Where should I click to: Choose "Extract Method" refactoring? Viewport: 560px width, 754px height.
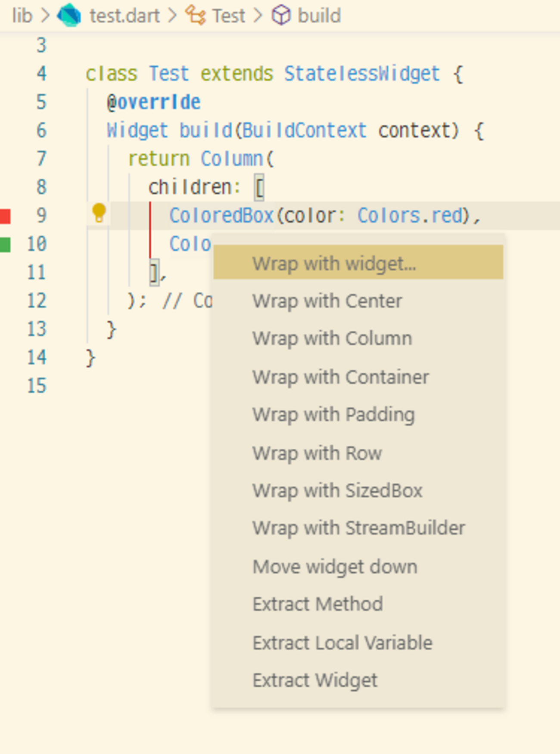point(317,604)
